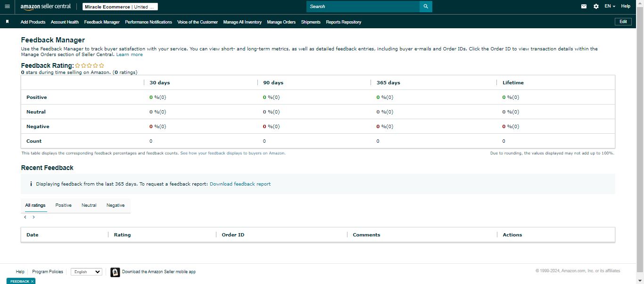Image resolution: width=644 pixels, height=284 pixels.
Task: Open the messages envelope icon
Action: (x=584, y=7)
